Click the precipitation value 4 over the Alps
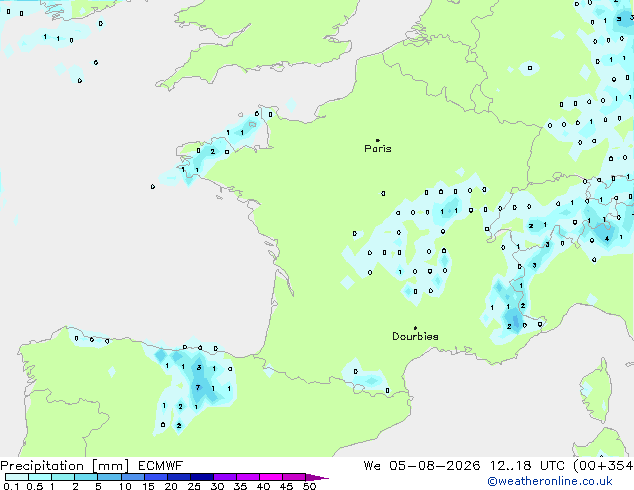Image resolution: width=634 pixels, height=490 pixels. pos(607,239)
